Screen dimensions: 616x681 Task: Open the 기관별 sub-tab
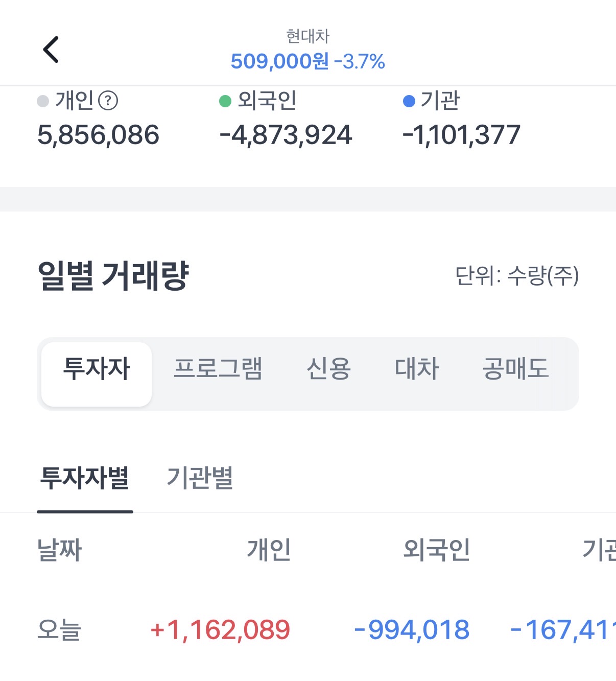tap(200, 479)
